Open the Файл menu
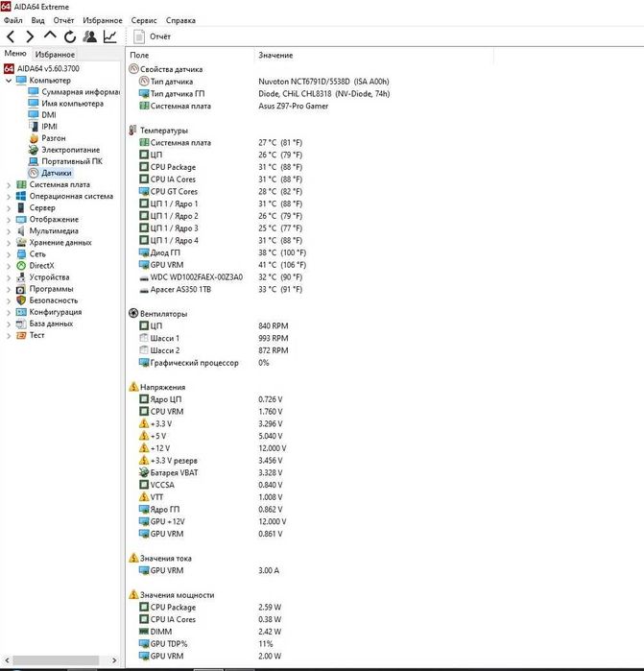This screenshot has height=671, width=644. tap(12, 20)
